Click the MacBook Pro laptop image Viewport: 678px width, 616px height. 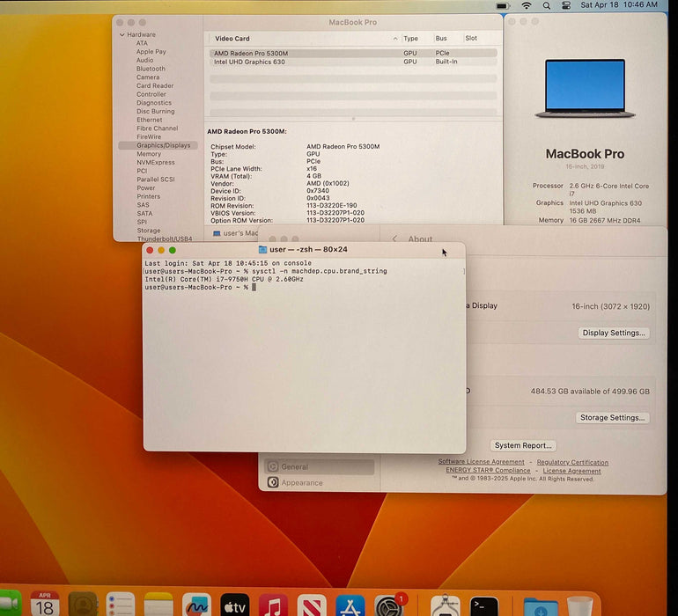[x=585, y=88]
